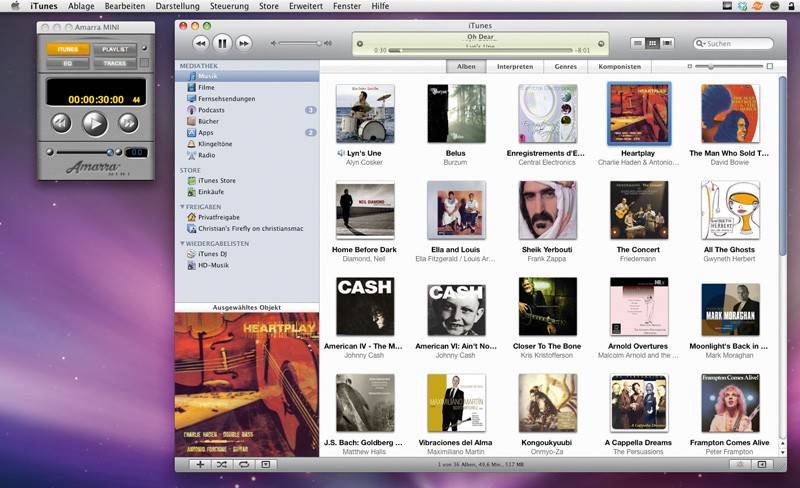Click the small circle left of track display
800x488 pixels.
coord(360,44)
